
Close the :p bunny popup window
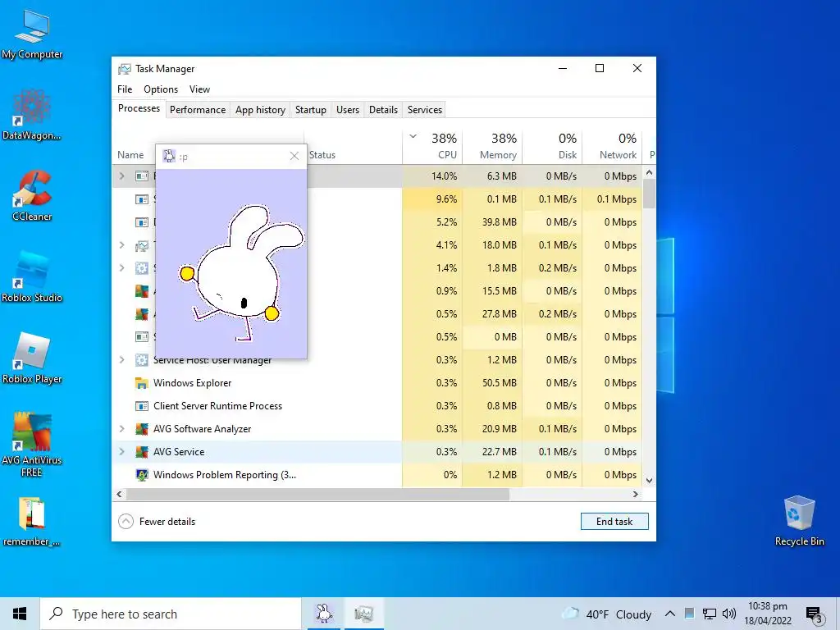294,156
